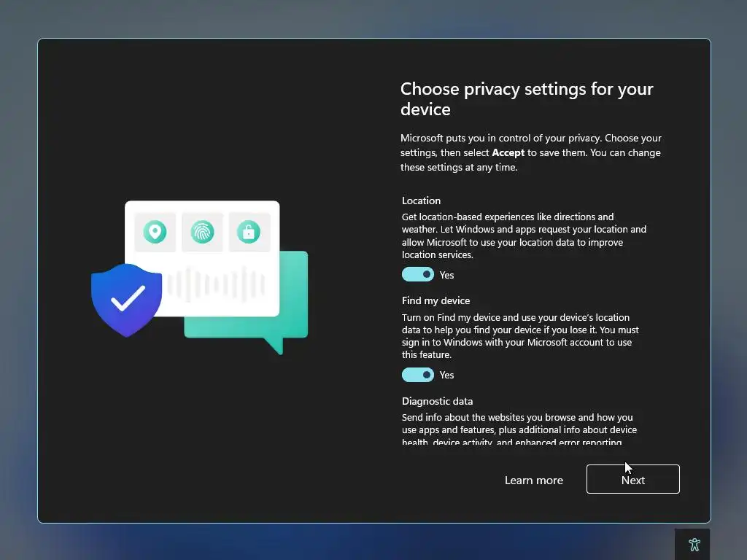Screen dimensions: 747x560
Task: Click the Yes label beside Location toggle
Action: 446,275
